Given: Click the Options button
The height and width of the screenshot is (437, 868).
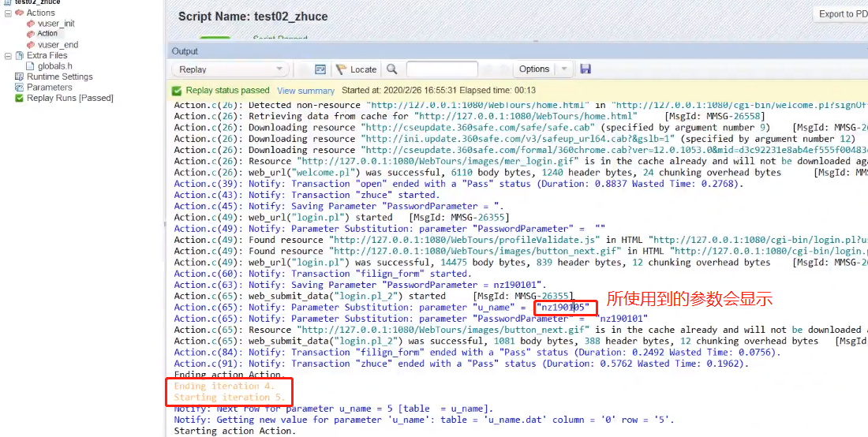Looking at the screenshot, I should 533,69.
